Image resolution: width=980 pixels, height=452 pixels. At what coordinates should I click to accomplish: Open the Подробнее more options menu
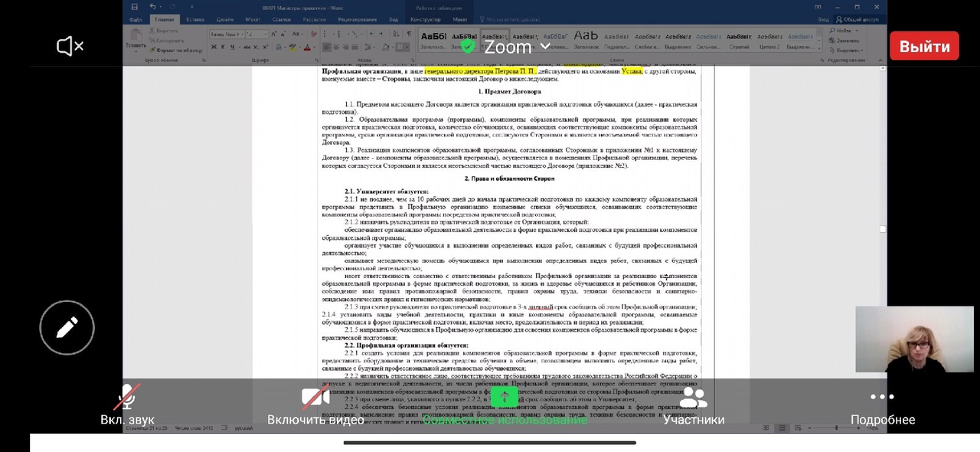click(x=882, y=407)
